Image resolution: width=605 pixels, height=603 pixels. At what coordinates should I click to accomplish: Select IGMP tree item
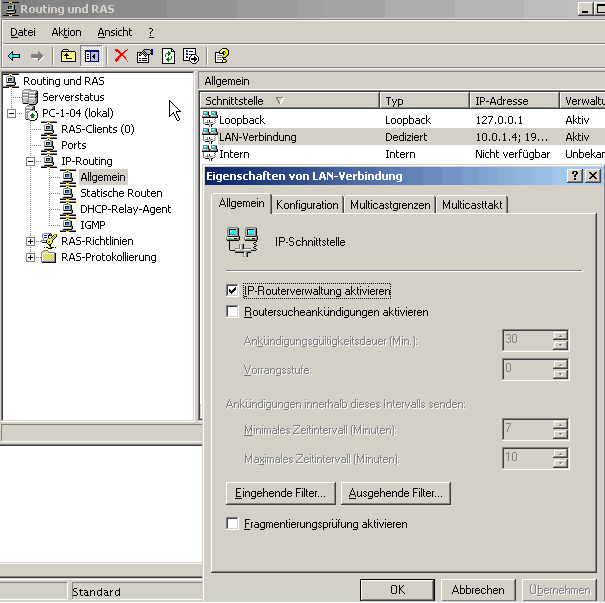pos(93,225)
